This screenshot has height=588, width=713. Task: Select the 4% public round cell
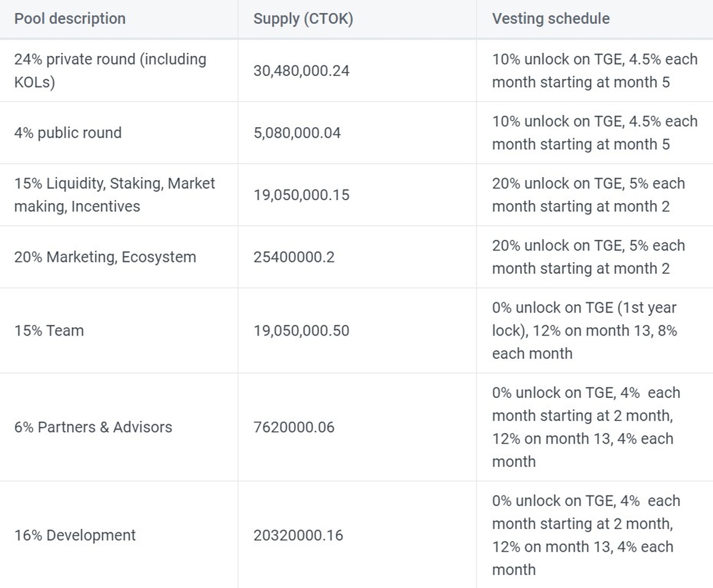point(68,132)
